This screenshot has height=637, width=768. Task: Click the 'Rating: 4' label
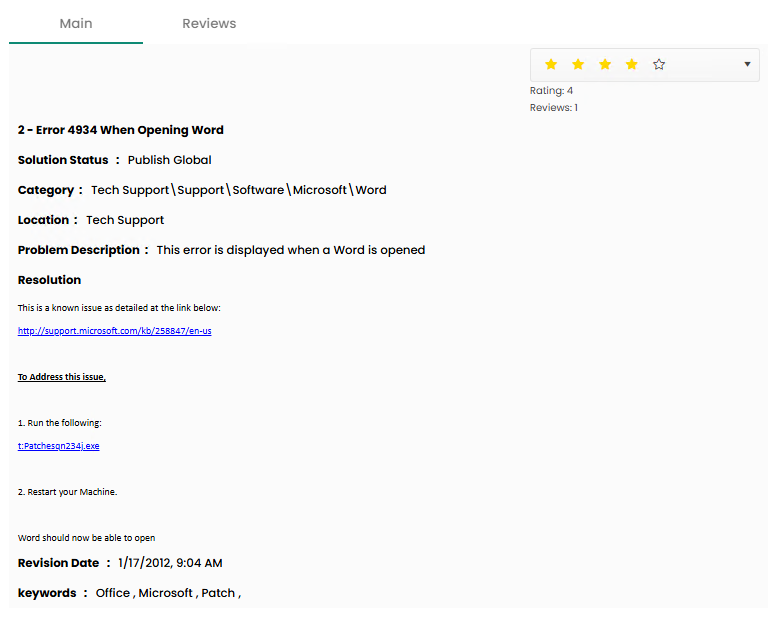click(x=551, y=91)
